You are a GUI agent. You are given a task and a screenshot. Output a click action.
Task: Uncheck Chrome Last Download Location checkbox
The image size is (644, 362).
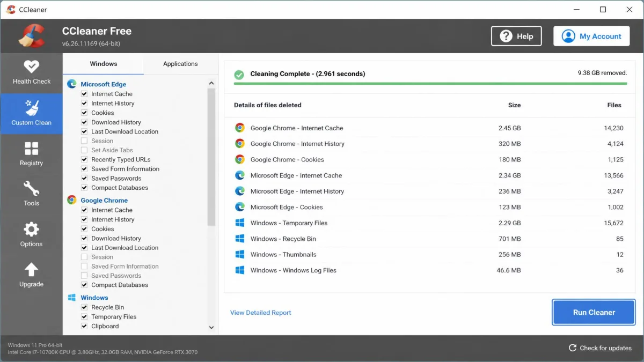(x=84, y=248)
